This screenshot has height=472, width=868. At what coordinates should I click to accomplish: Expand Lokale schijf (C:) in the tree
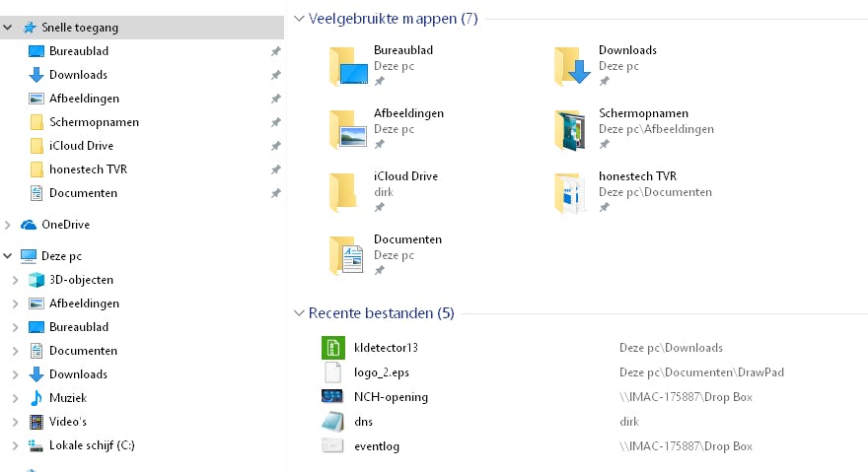(15, 445)
